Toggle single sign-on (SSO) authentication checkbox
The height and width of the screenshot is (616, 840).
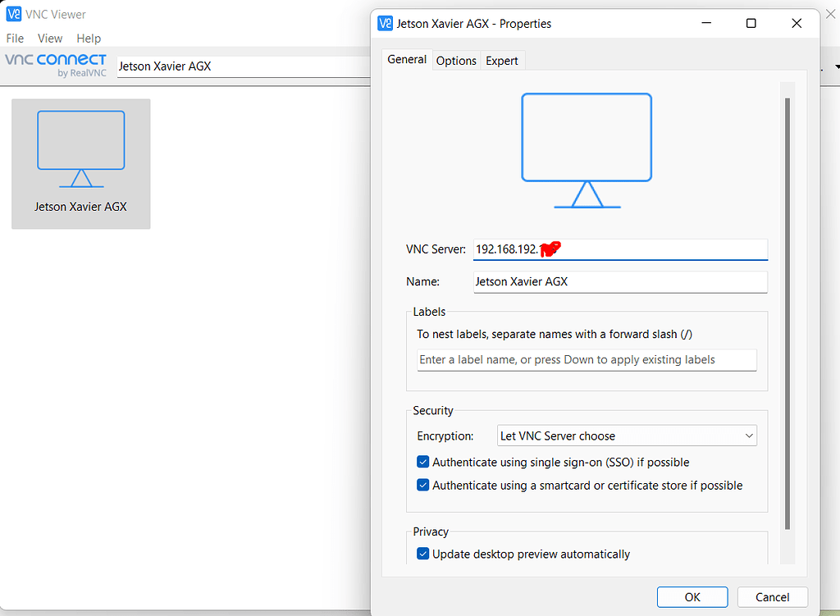click(x=422, y=462)
